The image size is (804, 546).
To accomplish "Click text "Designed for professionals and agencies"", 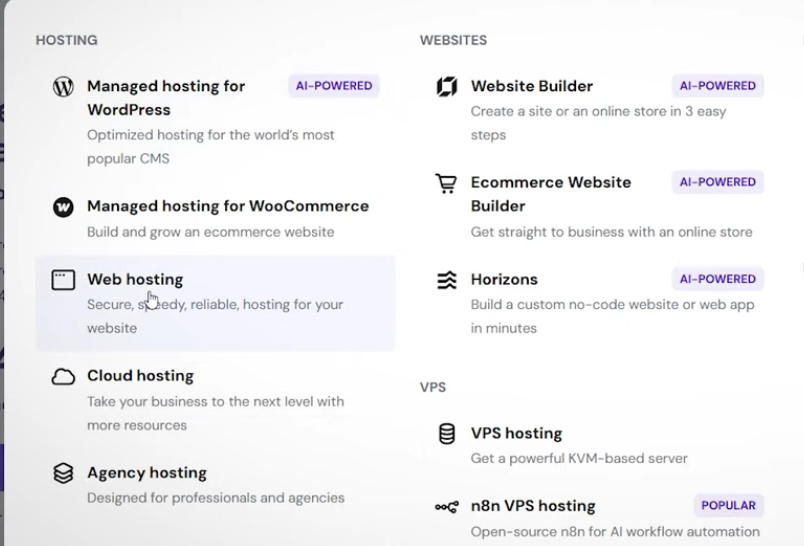I will point(215,498).
